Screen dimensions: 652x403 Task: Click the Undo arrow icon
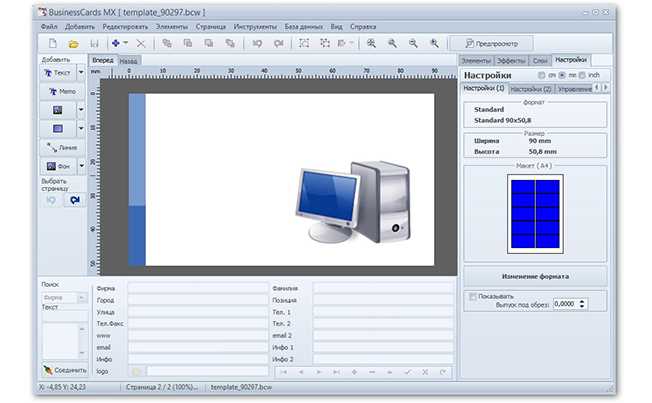coord(257,44)
